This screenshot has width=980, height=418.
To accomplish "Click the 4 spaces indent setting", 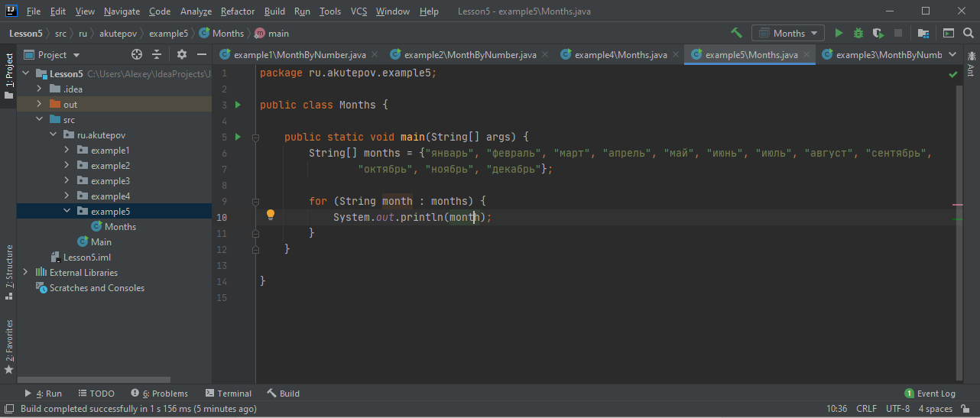I will [x=935, y=409].
